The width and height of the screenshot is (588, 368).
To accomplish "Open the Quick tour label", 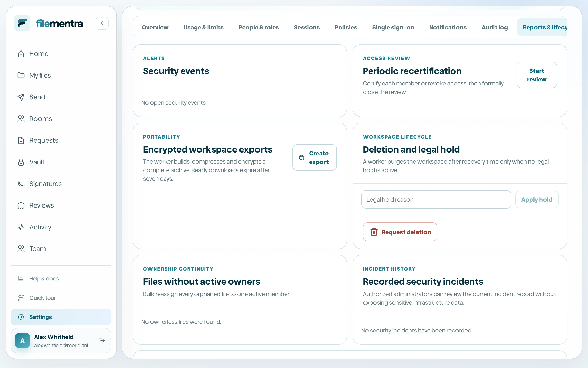I will tap(42, 298).
